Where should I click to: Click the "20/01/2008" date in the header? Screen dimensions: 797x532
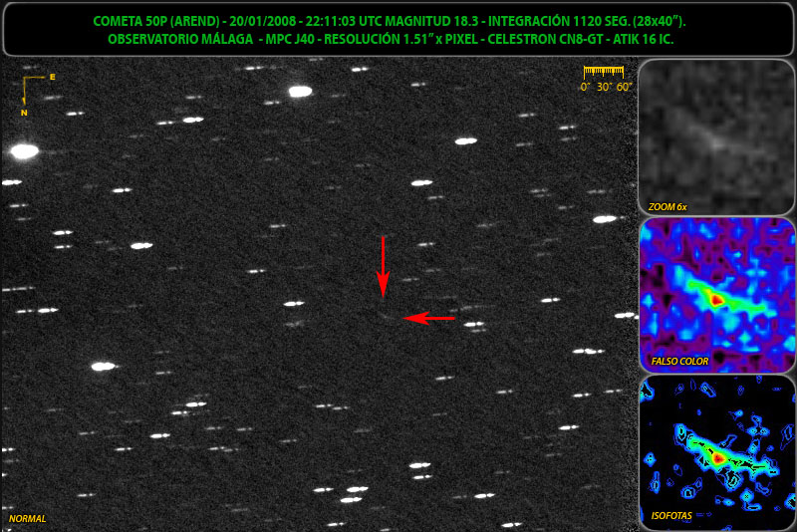pos(262,21)
